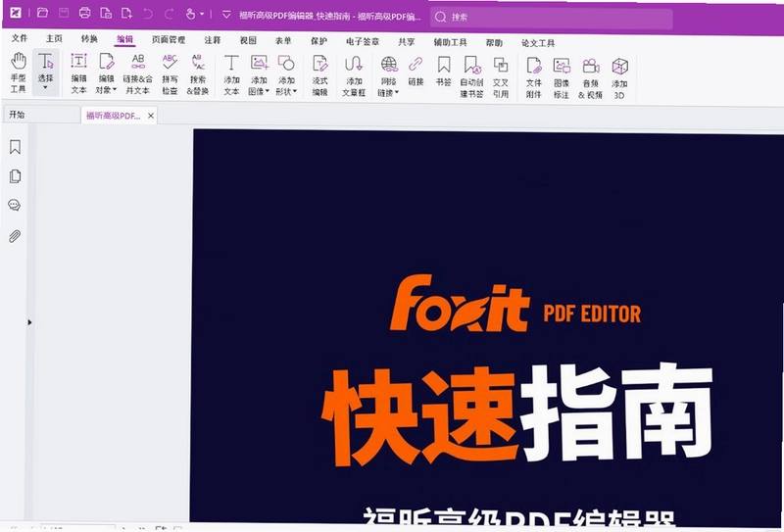Switch to the Edit (编辑) tab

[x=125, y=39]
